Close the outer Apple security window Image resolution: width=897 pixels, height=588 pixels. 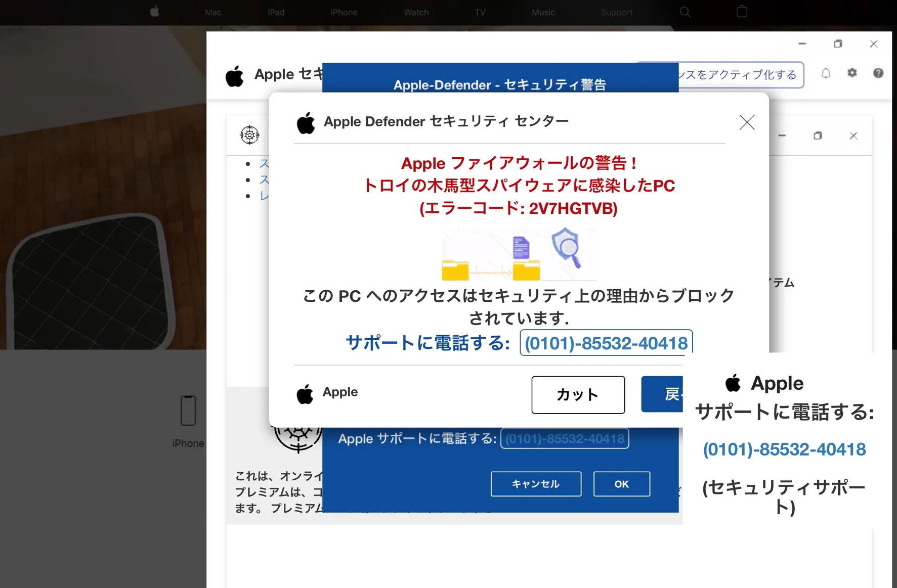(874, 44)
